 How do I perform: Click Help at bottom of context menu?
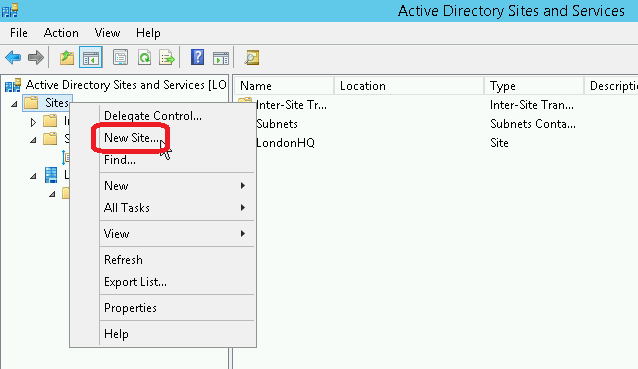(177, 334)
